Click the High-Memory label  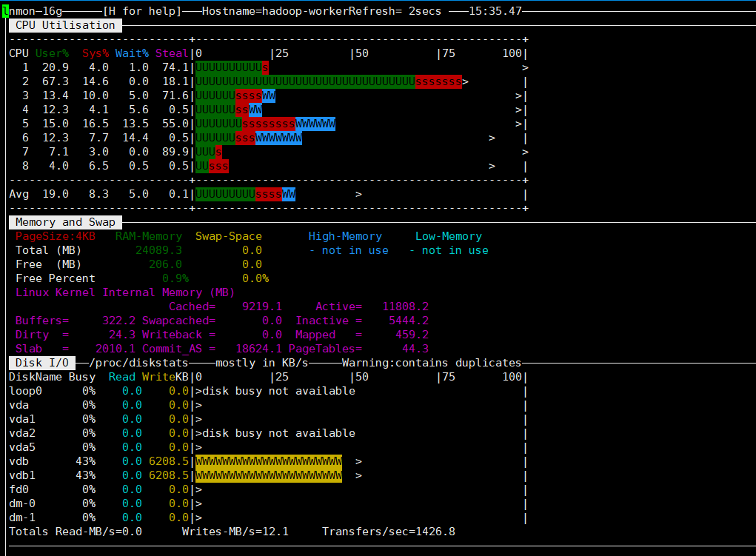point(345,236)
